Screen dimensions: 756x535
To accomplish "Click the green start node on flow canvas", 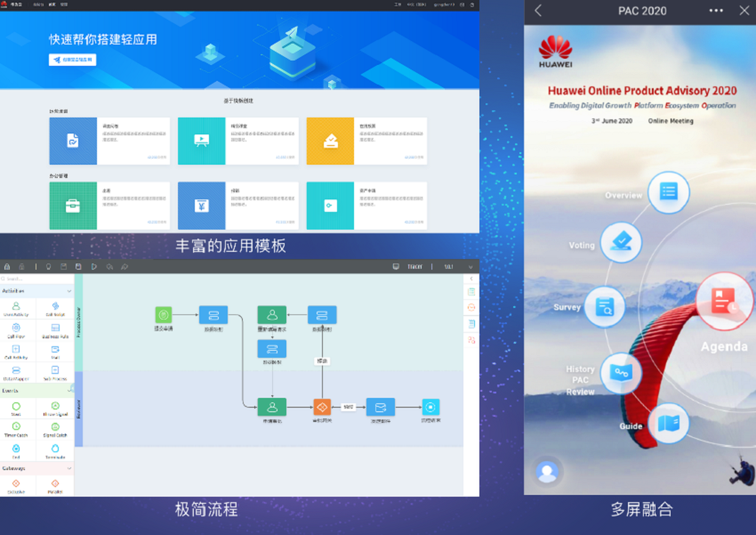I will tap(164, 315).
